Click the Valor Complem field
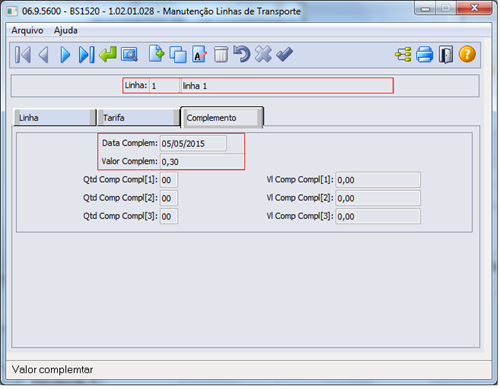The image size is (500, 389). [x=202, y=162]
